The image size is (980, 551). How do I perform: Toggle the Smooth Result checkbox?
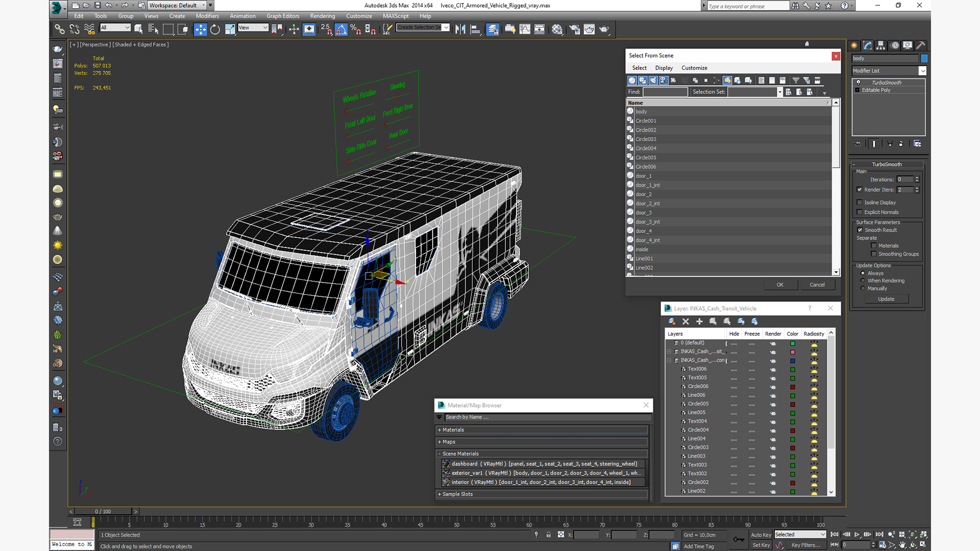click(860, 230)
